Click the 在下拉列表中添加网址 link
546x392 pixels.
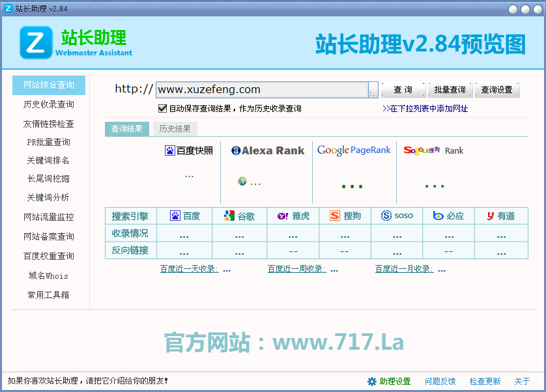[425, 109]
